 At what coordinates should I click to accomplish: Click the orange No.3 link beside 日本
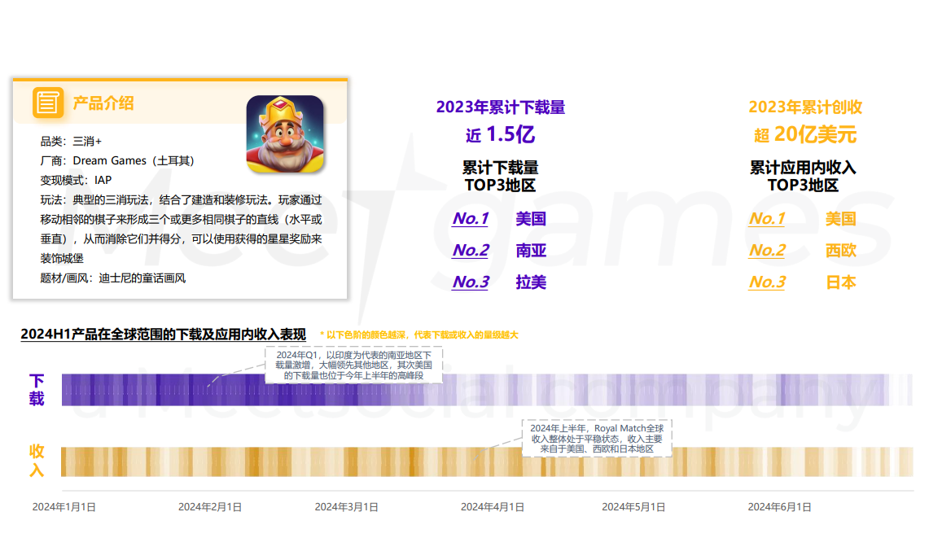tap(767, 282)
